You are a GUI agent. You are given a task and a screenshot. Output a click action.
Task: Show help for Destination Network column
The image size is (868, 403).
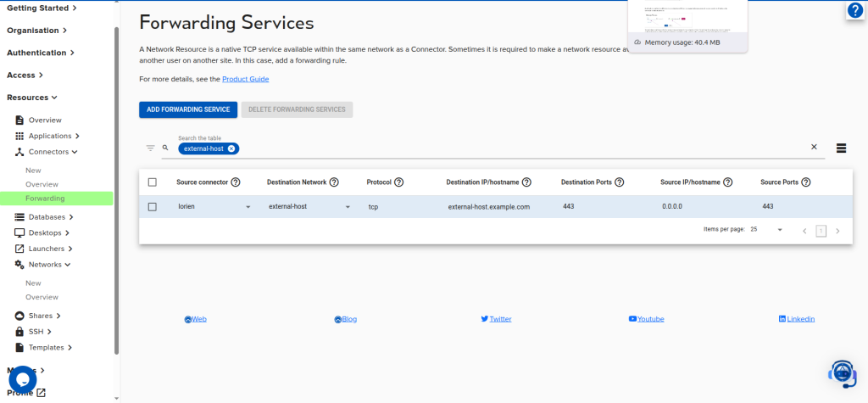tap(334, 182)
